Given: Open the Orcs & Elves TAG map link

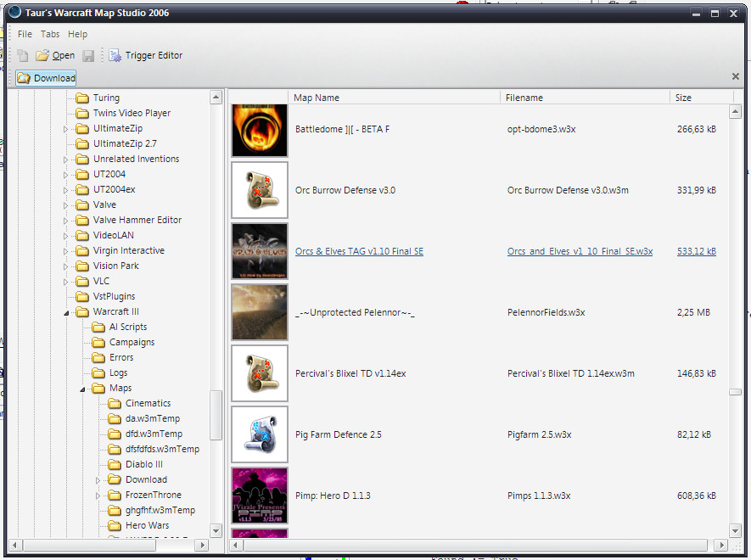Looking at the screenshot, I should tap(359, 251).
